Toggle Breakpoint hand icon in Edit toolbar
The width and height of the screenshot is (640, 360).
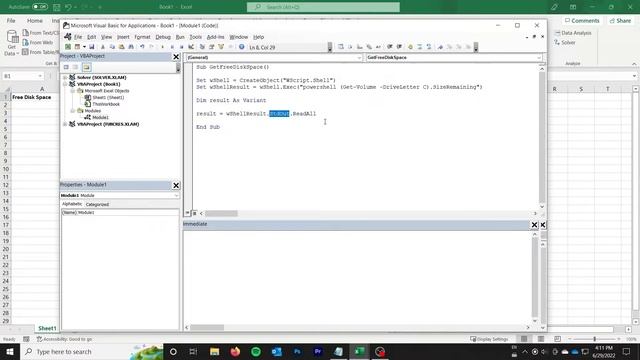point(410,47)
